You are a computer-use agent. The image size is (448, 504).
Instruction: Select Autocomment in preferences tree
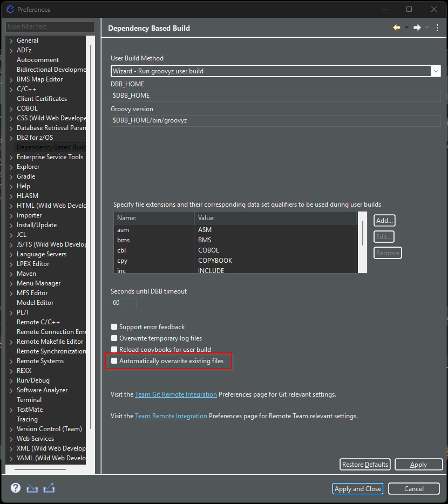click(38, 60)
